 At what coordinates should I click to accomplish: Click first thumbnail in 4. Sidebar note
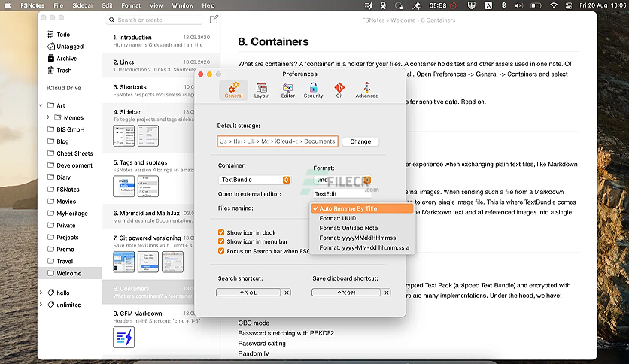click(x=123, y=135)
